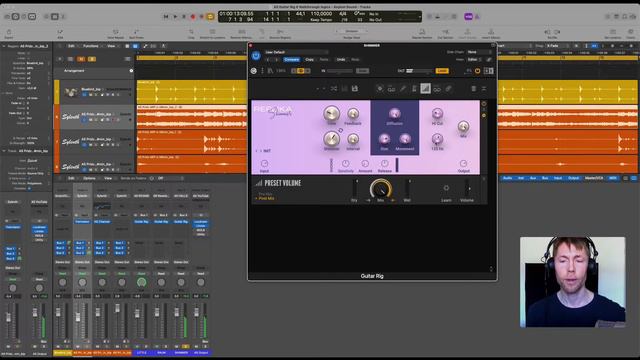Click the tuner icon in the Guitar Rig toolbar

[x=403, y=89]
